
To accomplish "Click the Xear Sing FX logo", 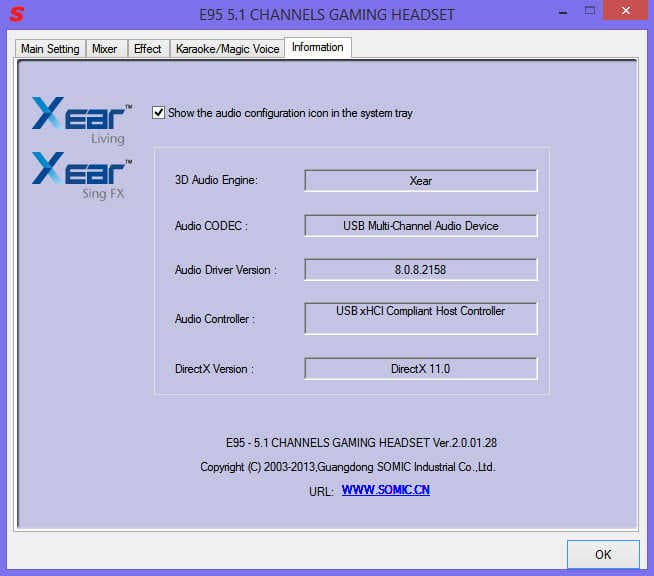I will pyautogui.click(x=82, y=176).
